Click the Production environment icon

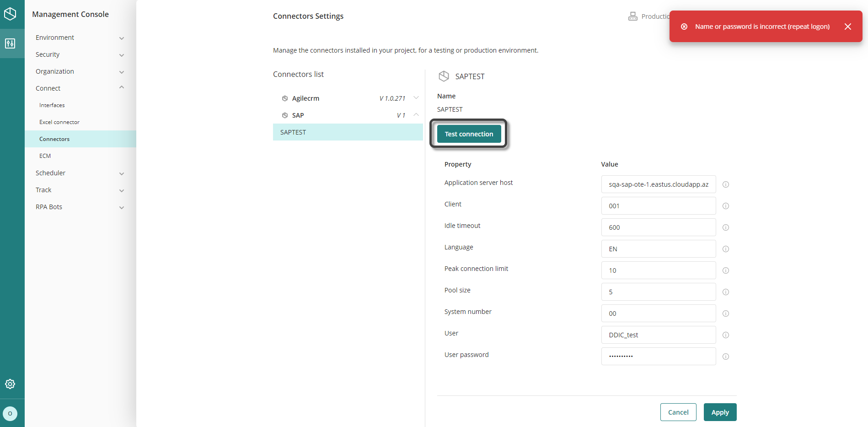click(632, 16)
